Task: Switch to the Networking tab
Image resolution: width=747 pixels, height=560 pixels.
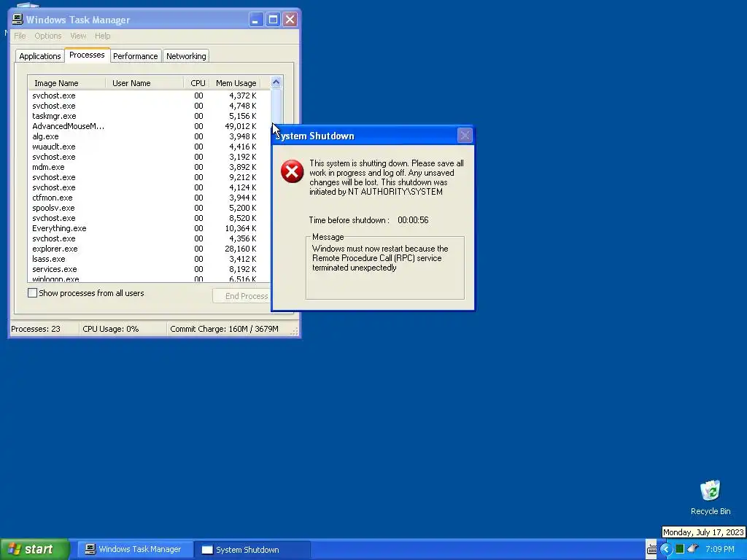Action: click(x=186, y=56)
